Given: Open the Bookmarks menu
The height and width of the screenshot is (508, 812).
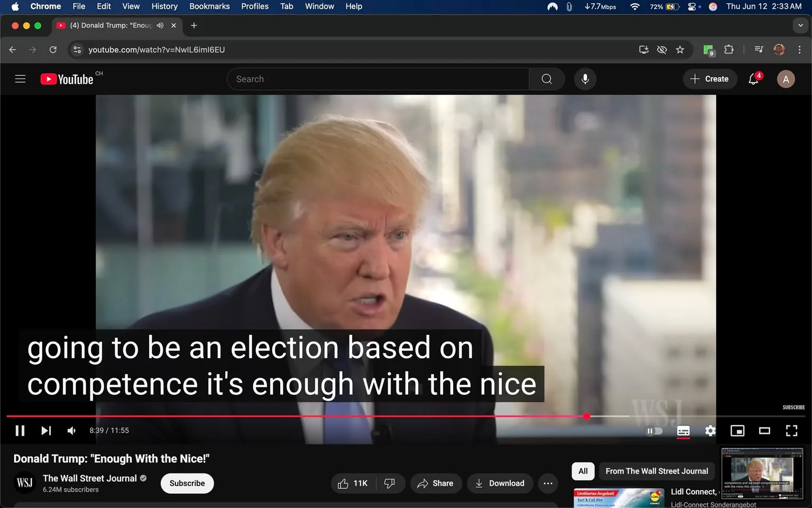Looking at the screenshot, I should click(209, 6).
